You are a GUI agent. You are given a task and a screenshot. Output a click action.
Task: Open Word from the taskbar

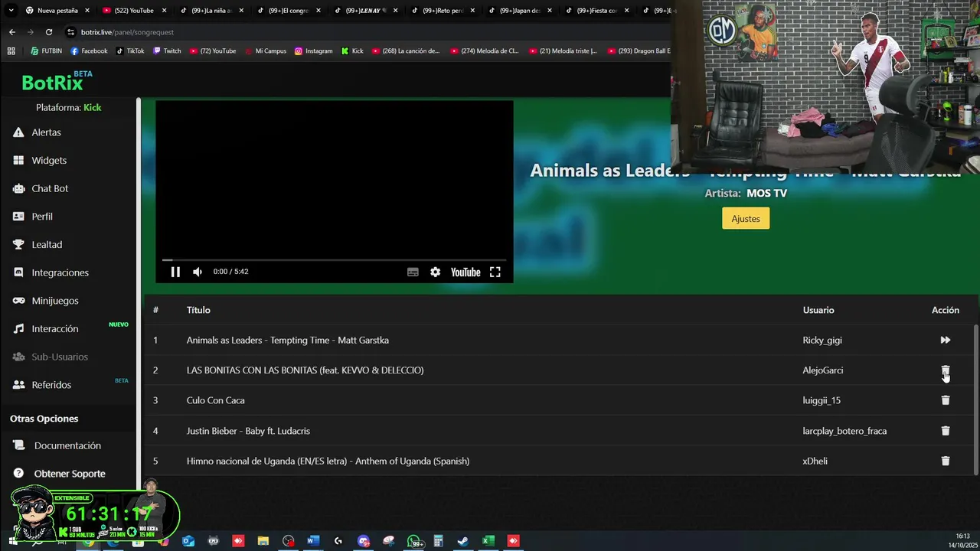[x=312, y=541]
